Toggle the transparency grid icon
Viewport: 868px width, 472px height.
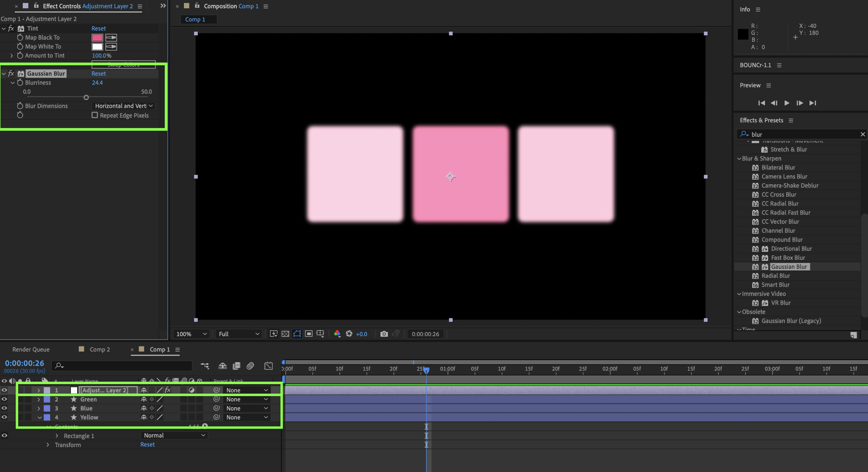click(285, 334)
